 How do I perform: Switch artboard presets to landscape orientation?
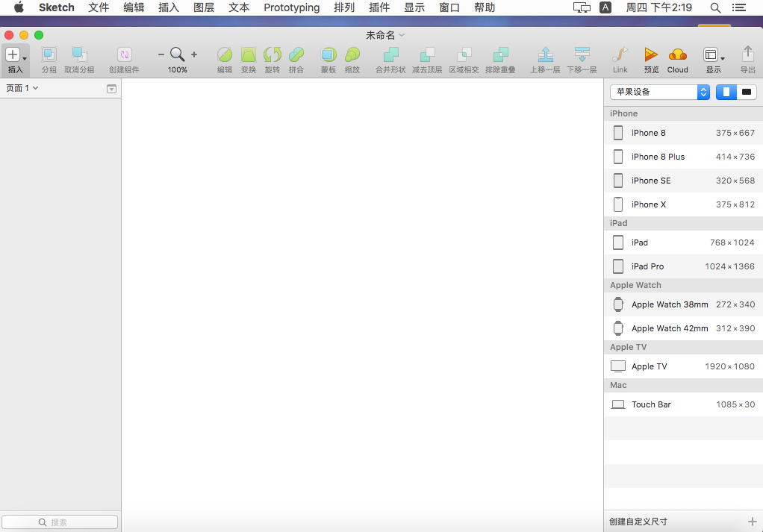[747, 92]
